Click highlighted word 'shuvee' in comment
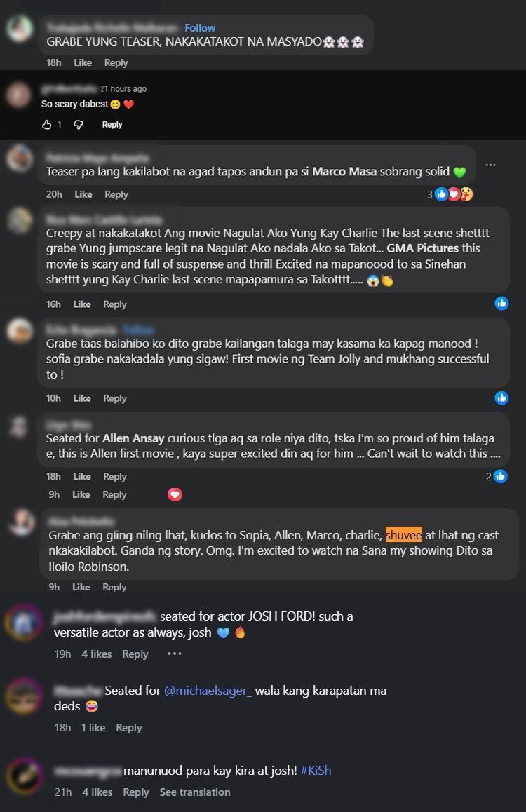 tap(403, 535)
